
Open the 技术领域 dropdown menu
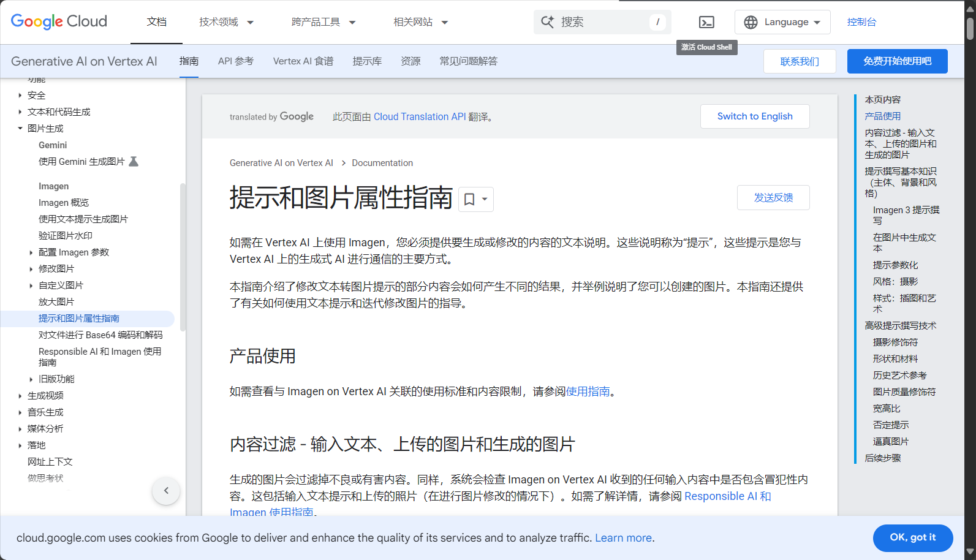(226, 22)
